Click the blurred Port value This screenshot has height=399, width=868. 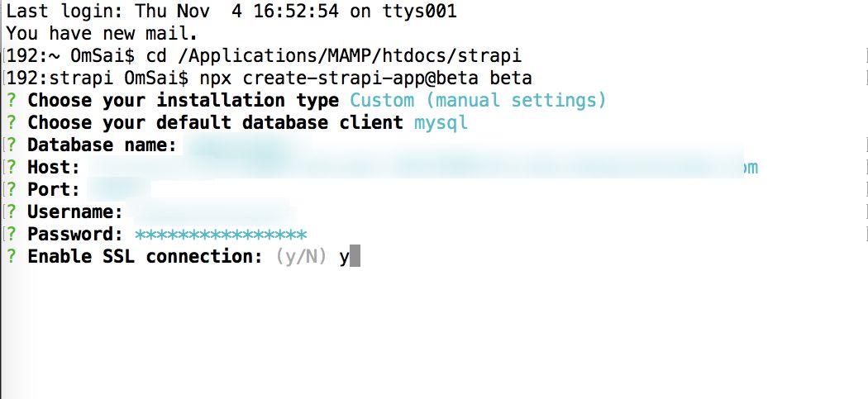click(x=124, y=190)
